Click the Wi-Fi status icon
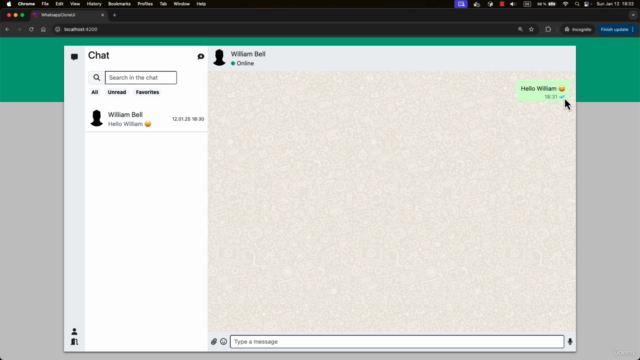The height and width of the screenshot is (360, 640). click(565, 4)
